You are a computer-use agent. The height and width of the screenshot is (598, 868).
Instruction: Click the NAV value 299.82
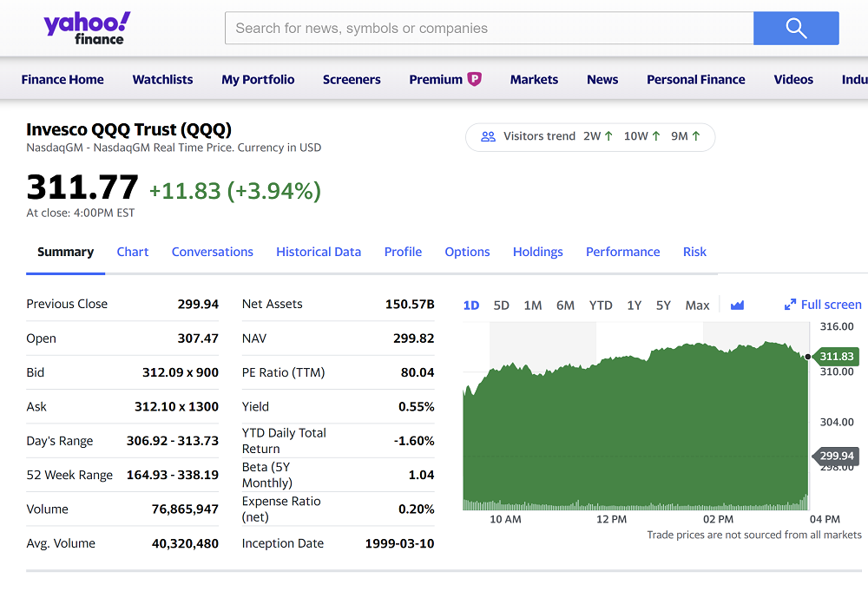point(413,338)
